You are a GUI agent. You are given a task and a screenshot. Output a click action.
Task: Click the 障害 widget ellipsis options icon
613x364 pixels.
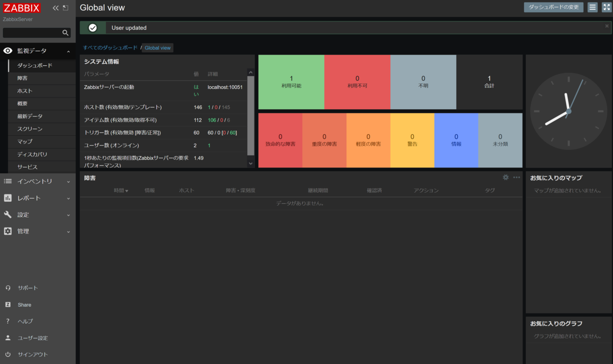point(516,177)
